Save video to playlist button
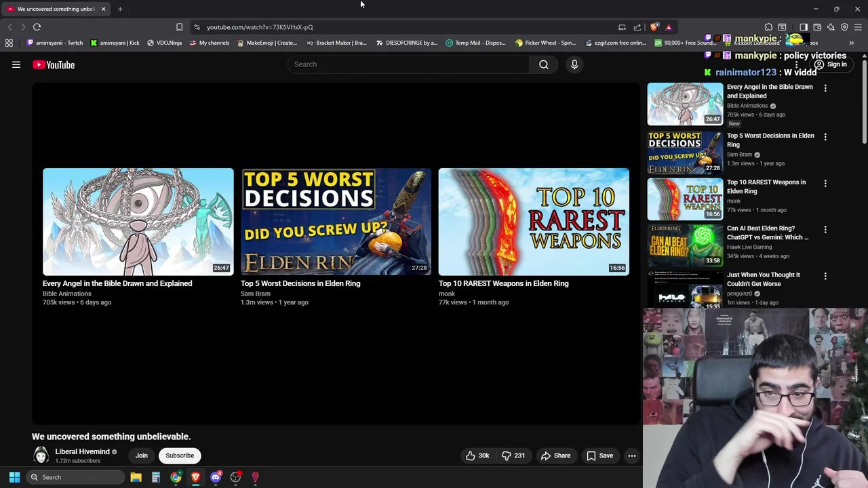This screenshot has width=868, height=488. 599,455
